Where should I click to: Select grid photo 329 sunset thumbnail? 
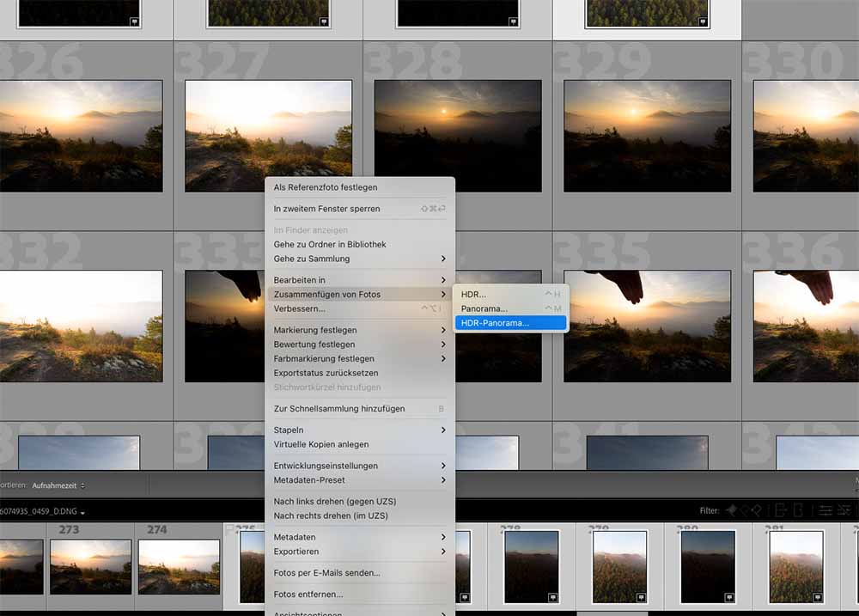click(x=647, y=136)
